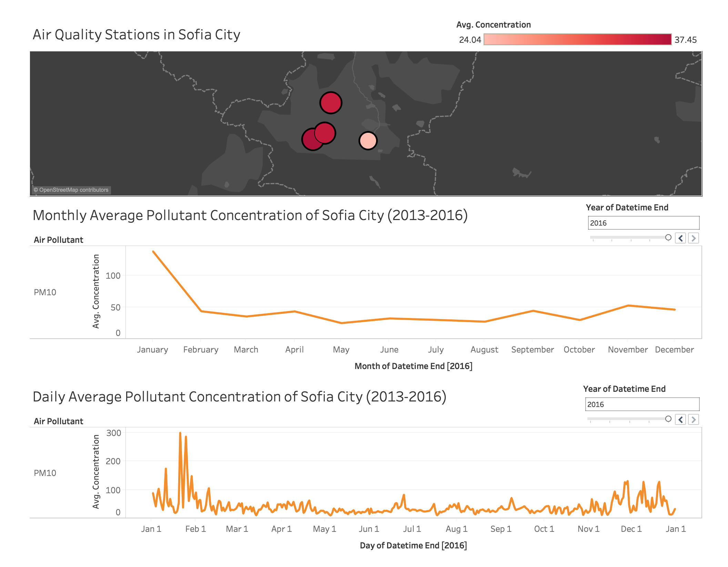
Task: Click the tallest late-January spike on daily chart
Action: point(180,433)
